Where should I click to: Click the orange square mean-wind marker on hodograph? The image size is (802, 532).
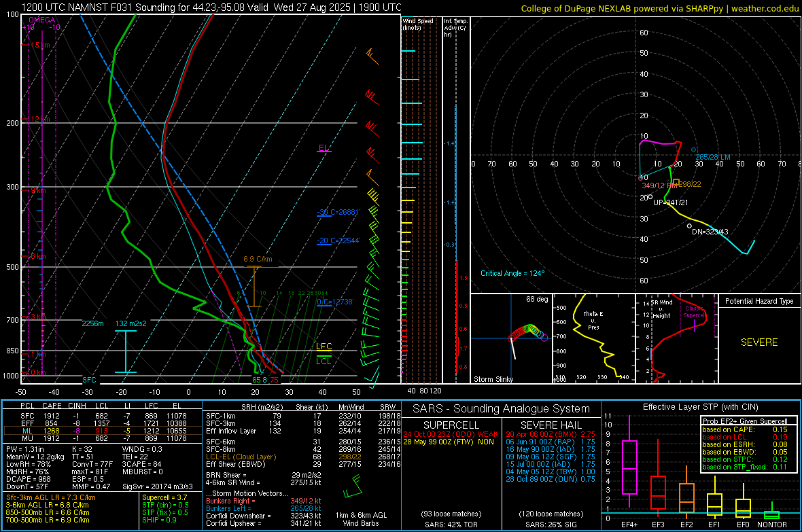click(x=676, y=182)
